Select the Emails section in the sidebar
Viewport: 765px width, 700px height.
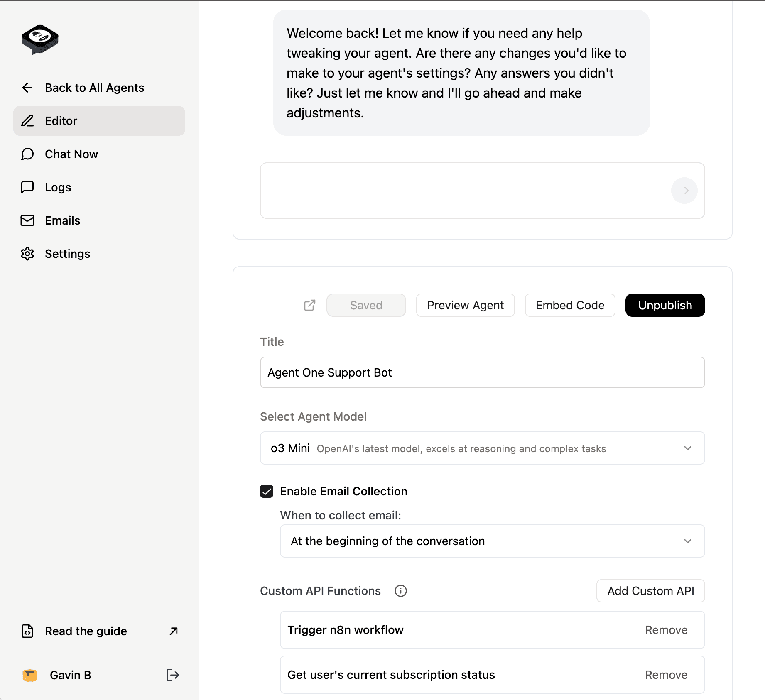click(62, 220)
